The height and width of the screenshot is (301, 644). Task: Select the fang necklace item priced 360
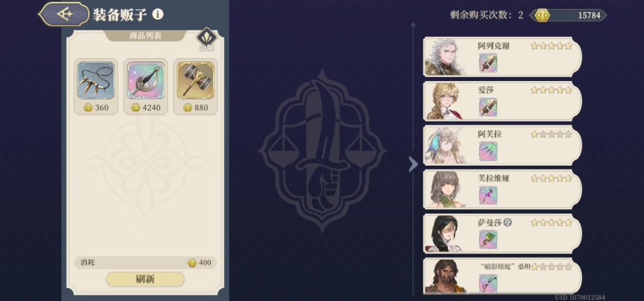tap(96, 80)
